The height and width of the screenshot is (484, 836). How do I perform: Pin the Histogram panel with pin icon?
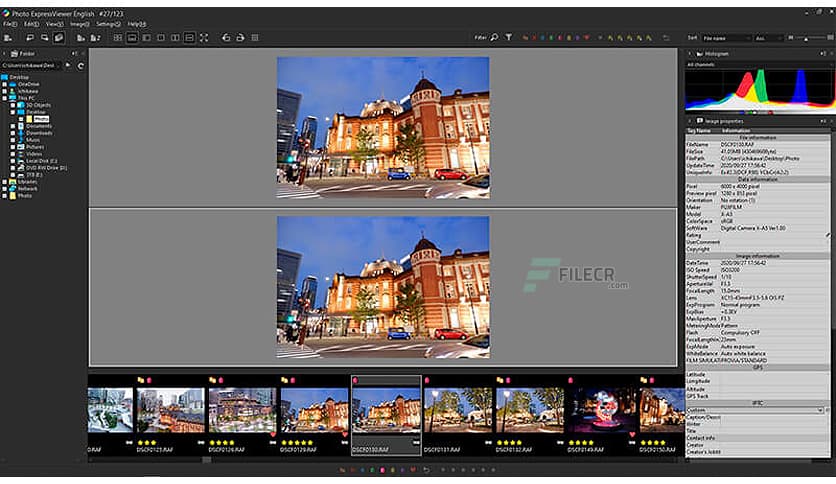[x=823, y=54]
